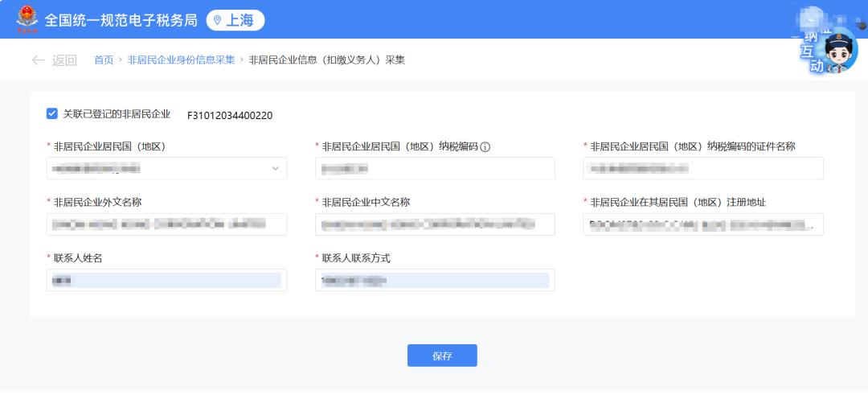Open the 上海 region selector

point(235,20)
